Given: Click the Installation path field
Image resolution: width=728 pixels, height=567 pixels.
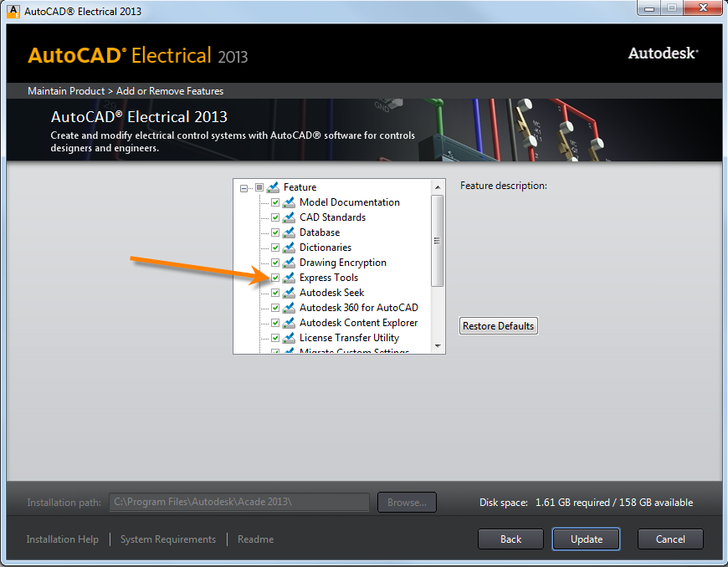Looking at the screenshot, I should click(239, 502).
